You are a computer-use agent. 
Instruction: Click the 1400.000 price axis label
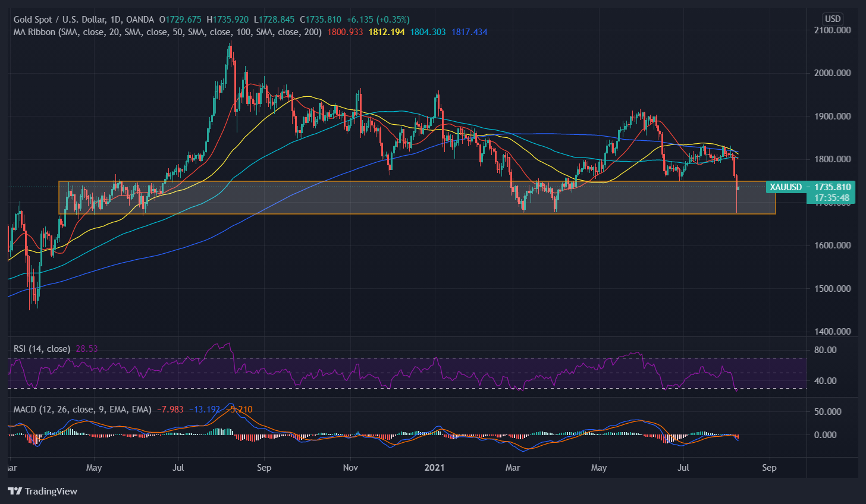(833, 332)
